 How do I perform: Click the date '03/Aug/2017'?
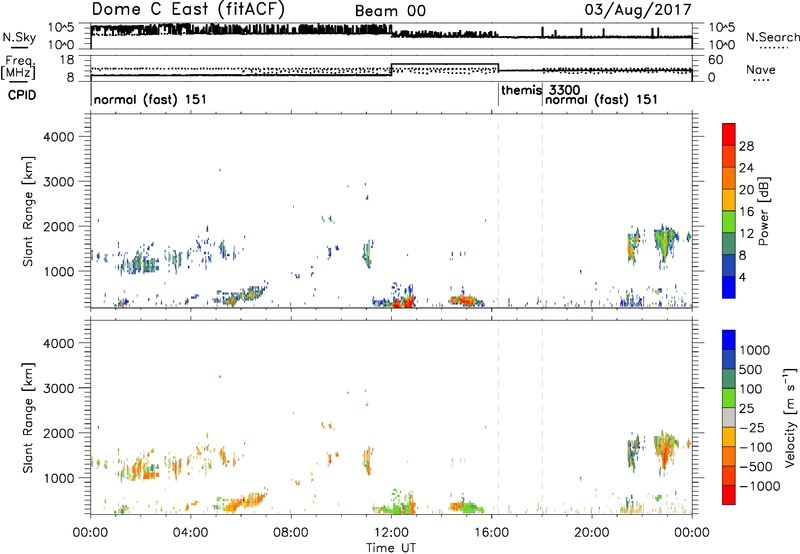tap(638, 10)
